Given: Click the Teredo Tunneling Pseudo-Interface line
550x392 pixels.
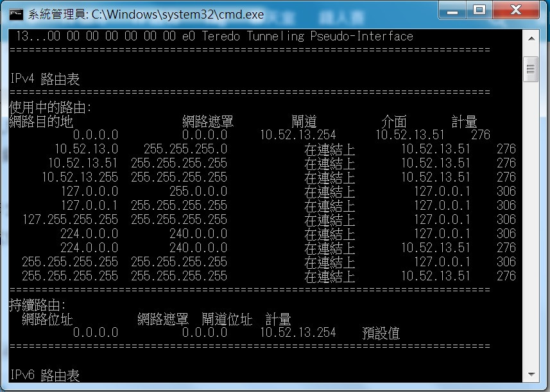Looking at the screenshot, I should tap(214, 36).
